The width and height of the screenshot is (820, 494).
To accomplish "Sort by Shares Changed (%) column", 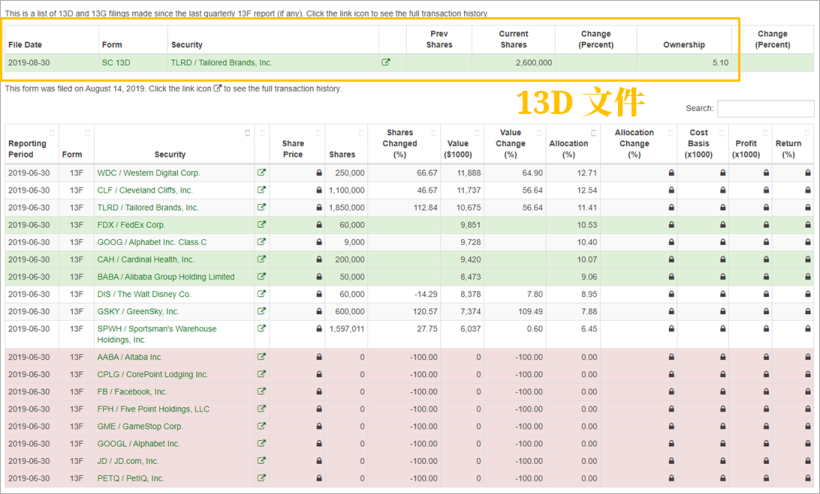I will (404, 144).
